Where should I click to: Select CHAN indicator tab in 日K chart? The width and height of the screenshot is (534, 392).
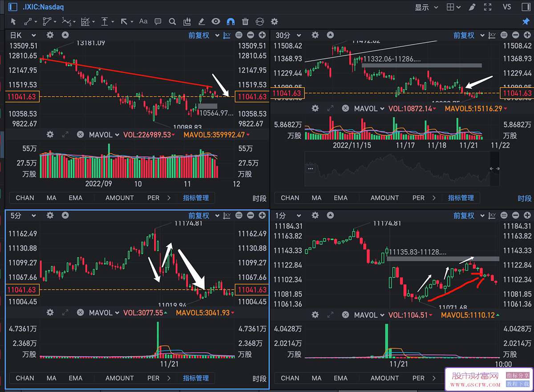coord(25,198)
